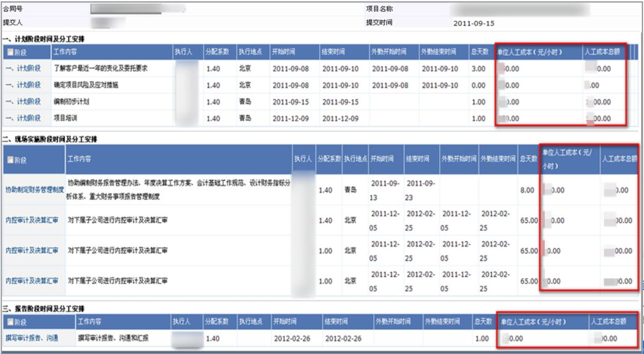Click the work content 了解客户最近一年的变化及委托要求
The height and width of the screenshot is (354, 644).
(101, 69)
